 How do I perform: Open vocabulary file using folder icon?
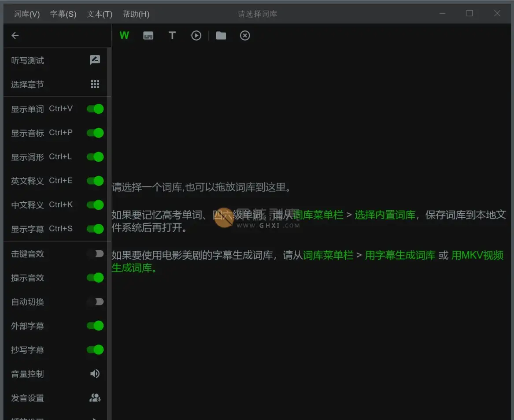click(221, 36)
